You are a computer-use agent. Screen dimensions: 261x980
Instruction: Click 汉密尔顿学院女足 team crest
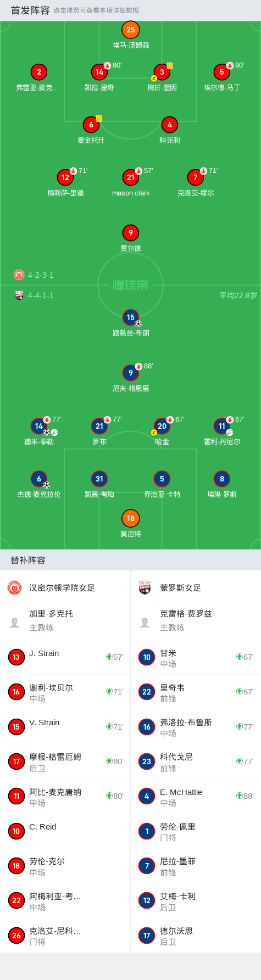[14, 588]
